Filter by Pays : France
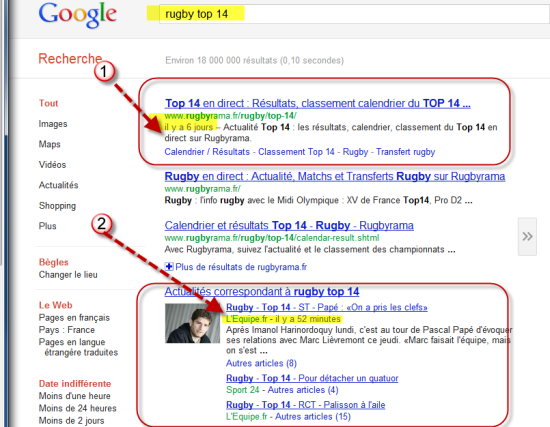 point(67,330)
